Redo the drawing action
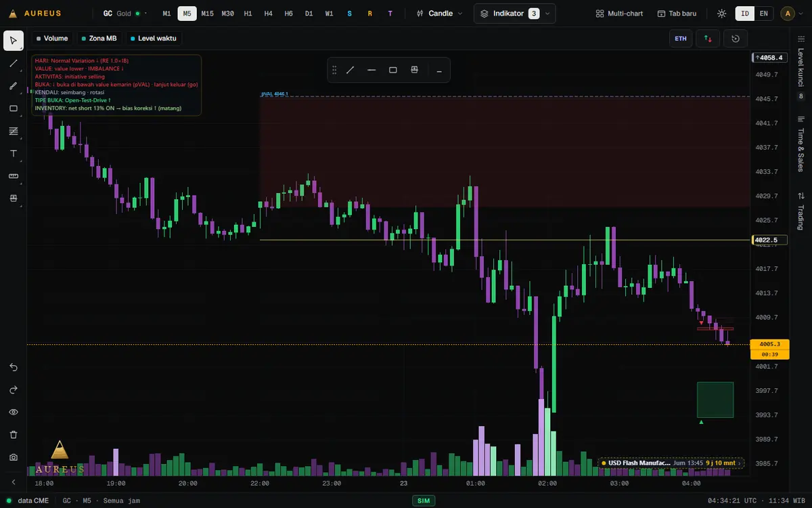This screenshot has width=812, height=508. [14, 389]
